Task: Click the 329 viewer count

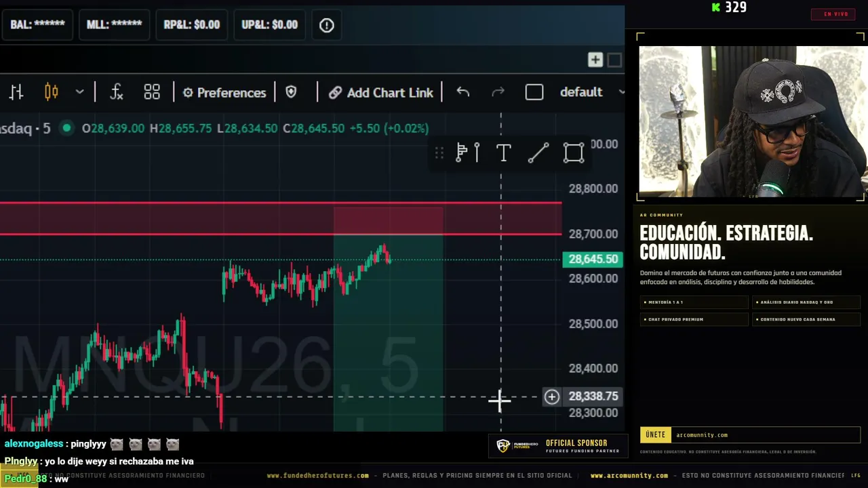Action: [735, 7]
